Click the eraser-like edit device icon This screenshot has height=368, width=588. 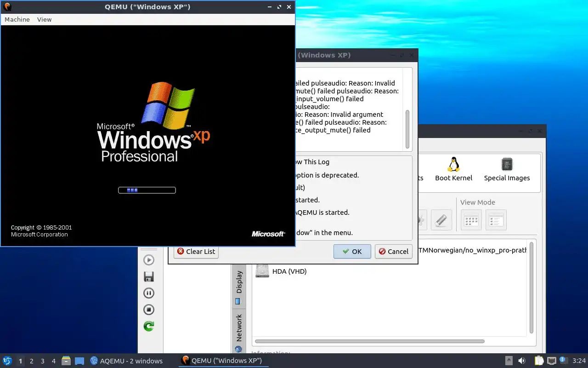pos(441,220)
